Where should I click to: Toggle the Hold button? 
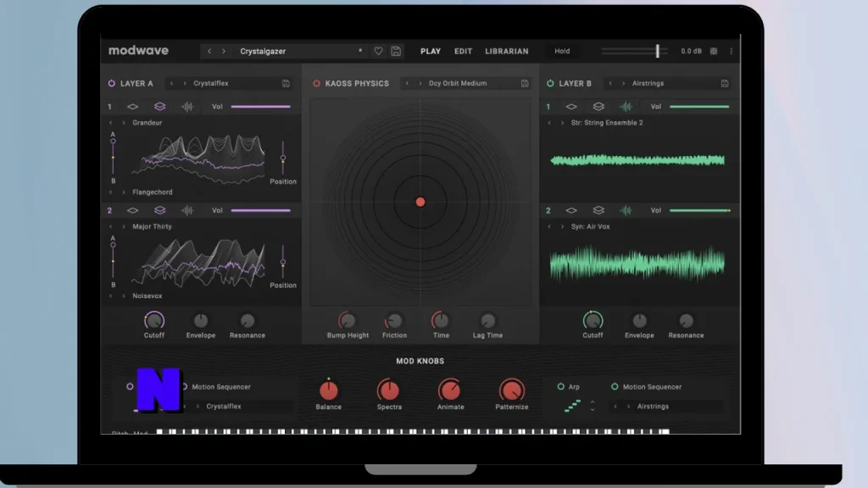[x=562, y=51]
